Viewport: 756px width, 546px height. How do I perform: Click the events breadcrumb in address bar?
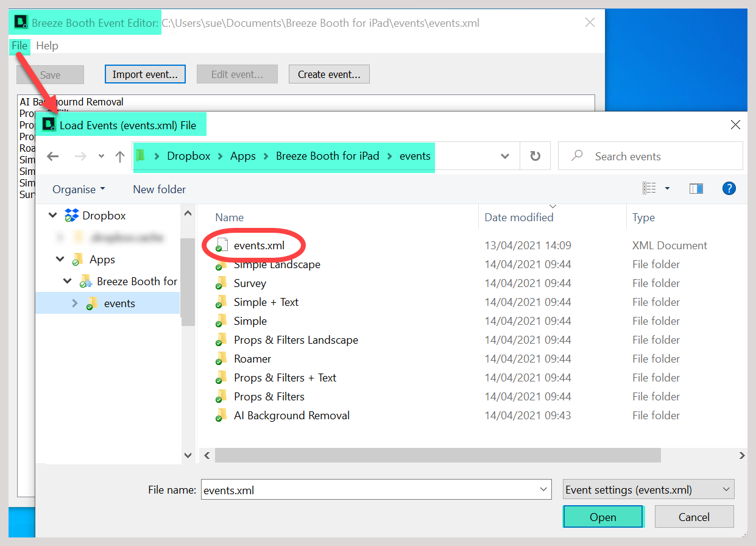415,156
